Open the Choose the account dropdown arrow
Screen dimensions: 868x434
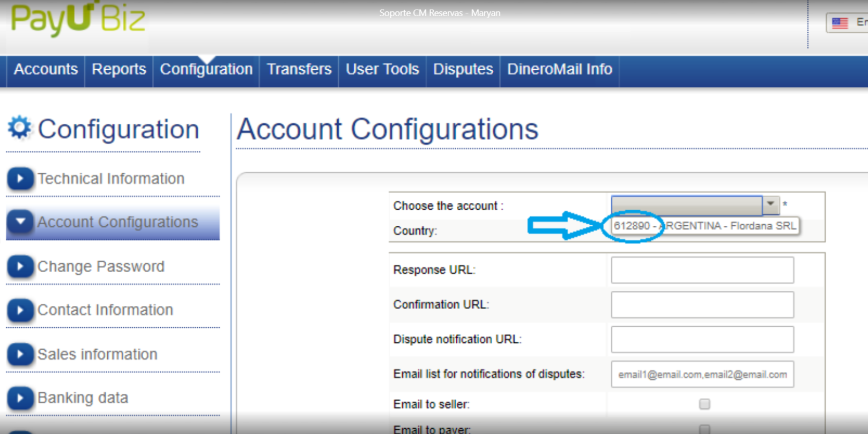coord(770,204)
